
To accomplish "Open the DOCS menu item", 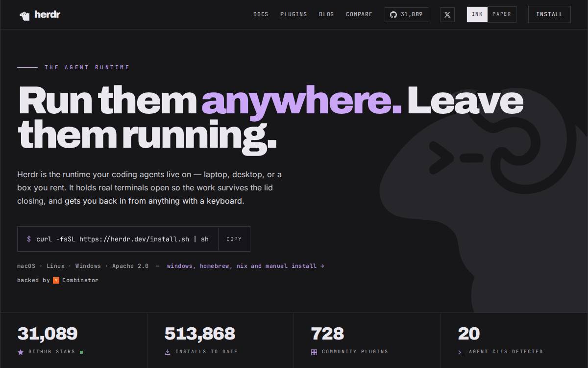I will [261, 14].
